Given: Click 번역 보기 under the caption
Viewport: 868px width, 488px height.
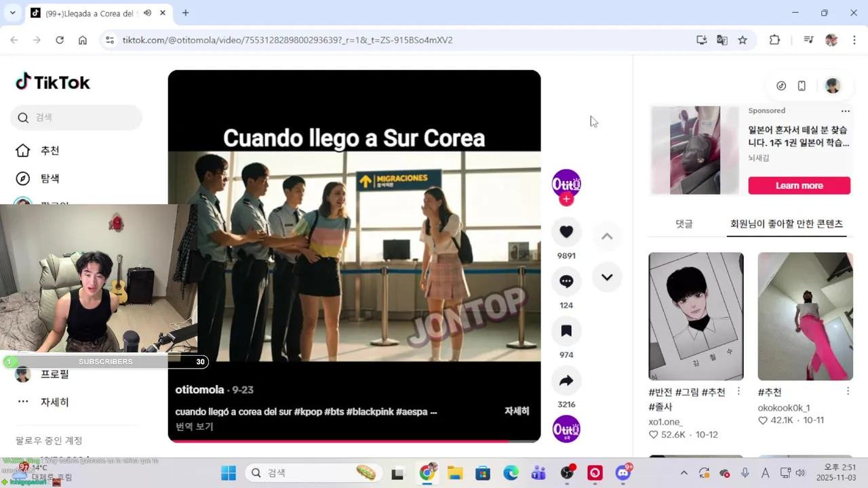Looking at the screenshot, I should click(x=194, y=426).
